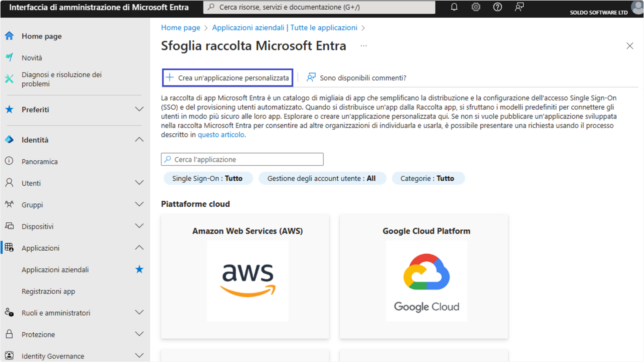
Task: Click the Applicazioni grid icon
Action: 9,248
